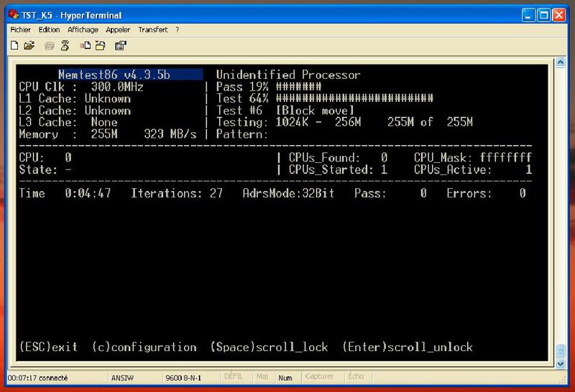The height and width of the screenshot is (392, 575).
Task: Create a new connection with New icon
Action: (14, 45)
